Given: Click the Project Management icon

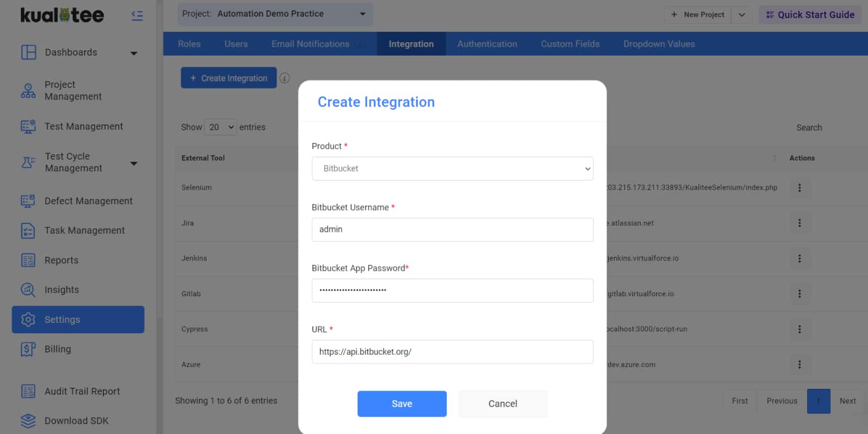Looking at the screenshot, I should point(28,91).
